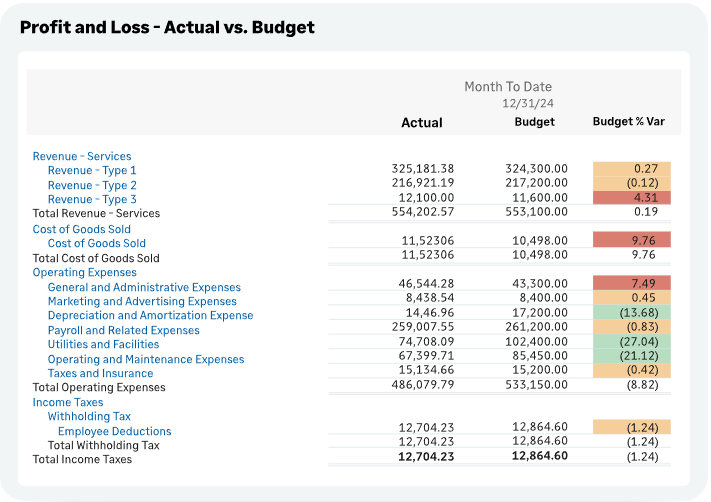Viewport: 711px width, 502px height.
Task: Click the Income Taxes section link
Action: [x=68, y=402]
